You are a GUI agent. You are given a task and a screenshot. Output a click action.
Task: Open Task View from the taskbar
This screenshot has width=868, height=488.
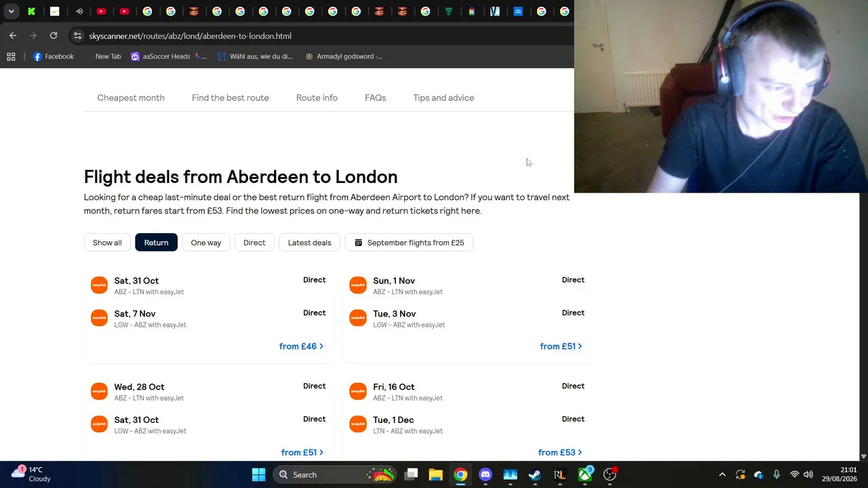412,474
